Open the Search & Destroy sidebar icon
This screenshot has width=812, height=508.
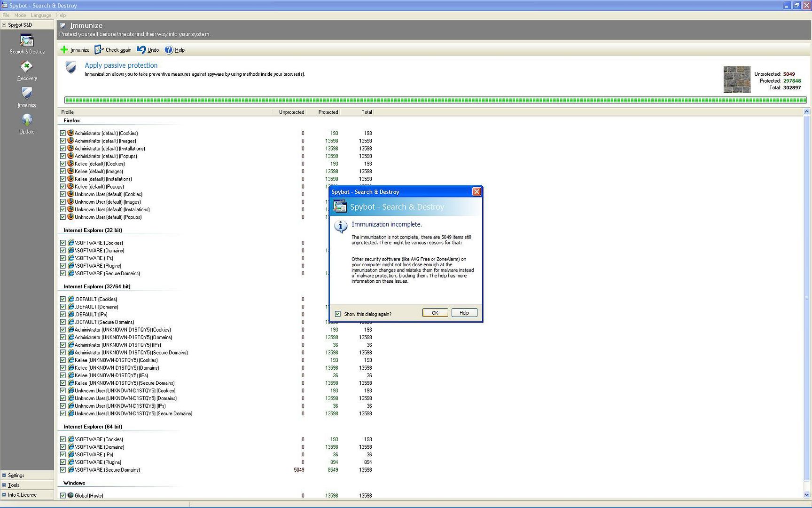click(27, 44)
